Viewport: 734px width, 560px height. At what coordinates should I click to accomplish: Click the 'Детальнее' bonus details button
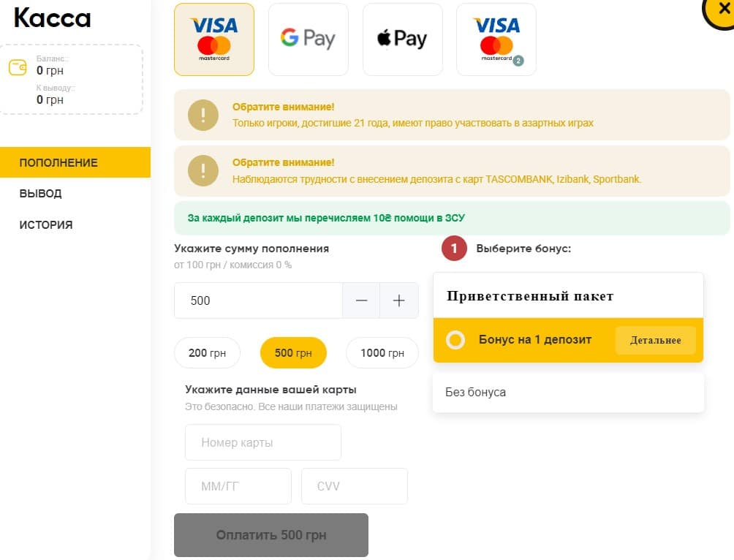655,339
